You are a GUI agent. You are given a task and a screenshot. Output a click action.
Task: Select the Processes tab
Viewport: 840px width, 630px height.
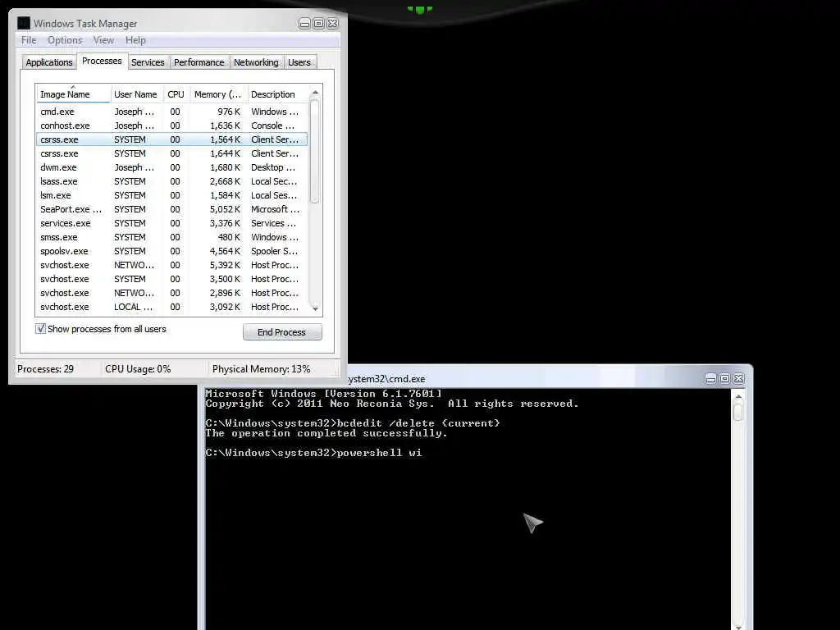pos(102,61)
